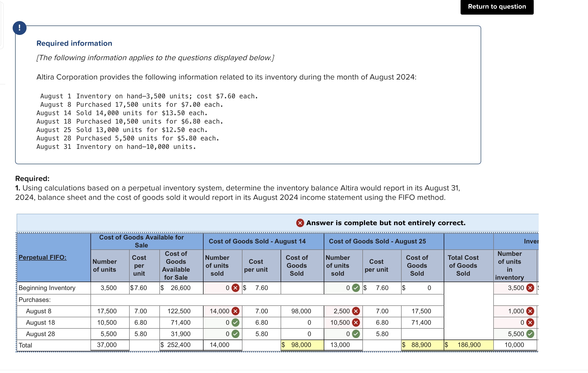Select the inventory units field showing 3,500
Viewport: 588px width, 373px height.
tap(516, 288)
